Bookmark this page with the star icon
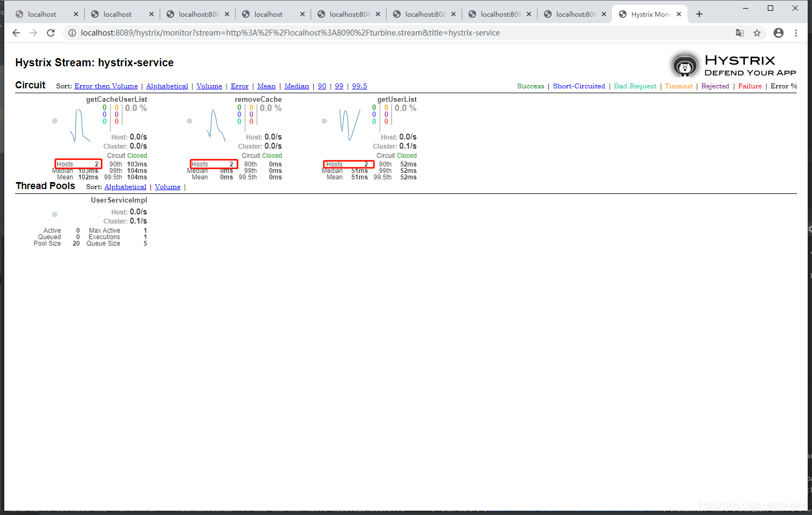This screenshot has width=812, height=515. (x=757, y=33)
